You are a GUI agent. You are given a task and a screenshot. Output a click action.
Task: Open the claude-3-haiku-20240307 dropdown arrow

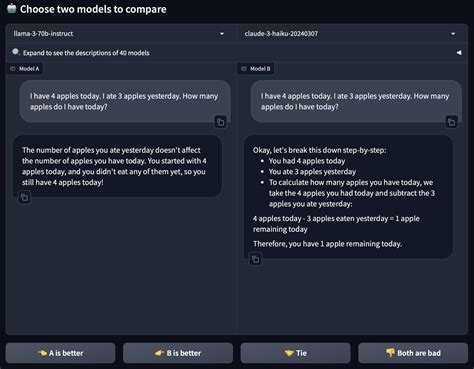pyautogui.click(x=453, y=34)
